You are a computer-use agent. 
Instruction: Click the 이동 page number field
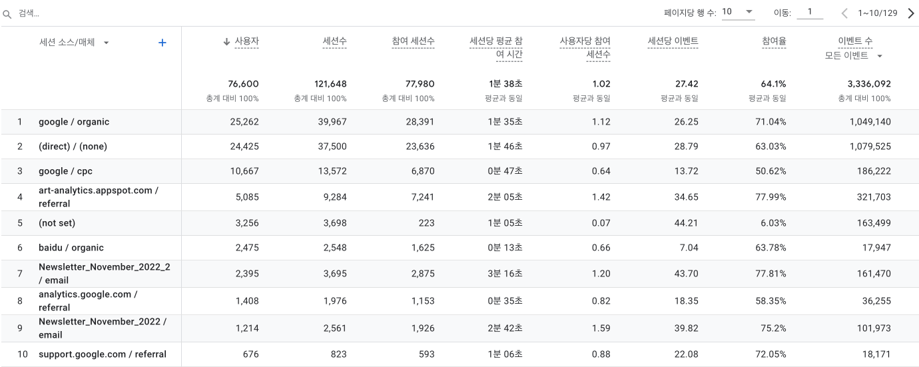point(810,12)
